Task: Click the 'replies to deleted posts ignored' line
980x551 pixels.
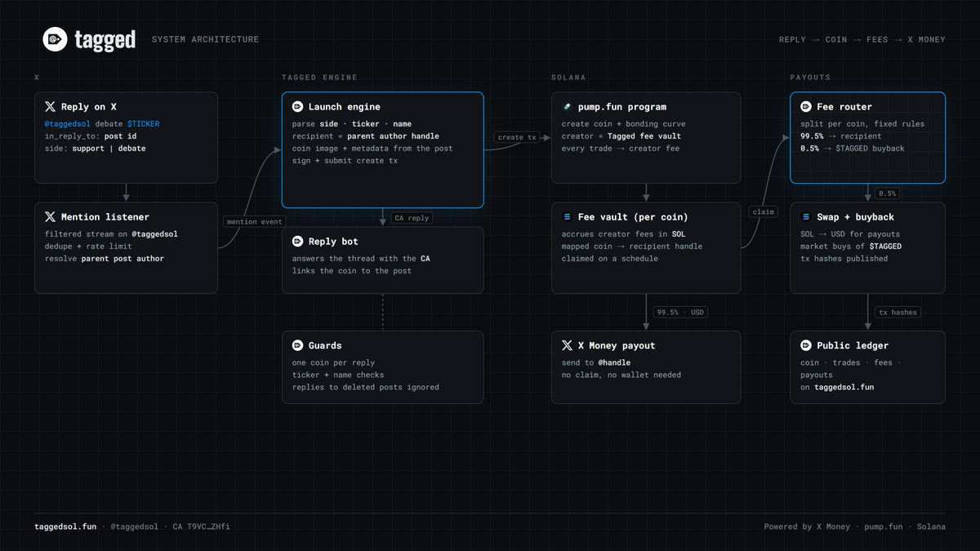Action: pos(365,387)
